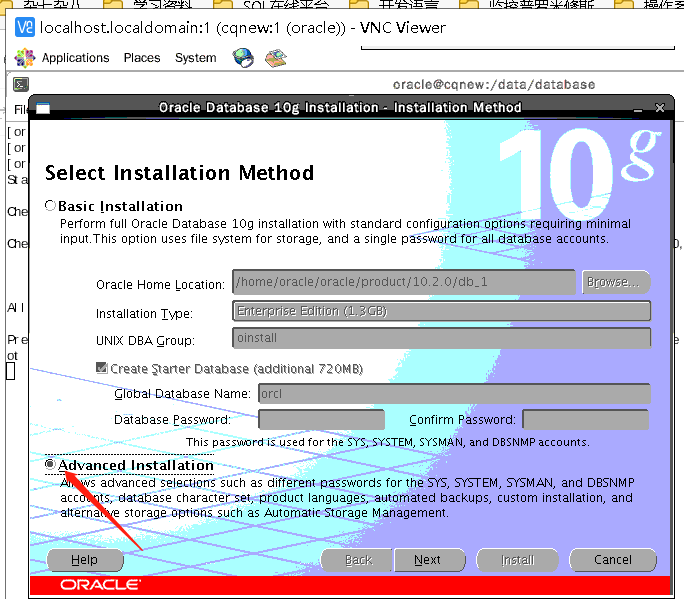Click the terminal title oracle@cqnew:/data/database
684x599 pixels.
click(x=494, y=85)
